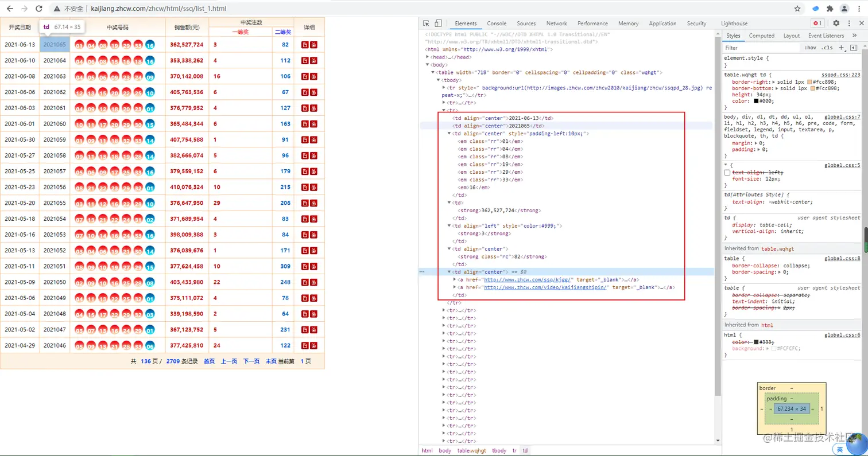This screenshot has width=868, height=456.
Task: Open the first red detail icon for draw 2021046
Action: coord(305,345)
